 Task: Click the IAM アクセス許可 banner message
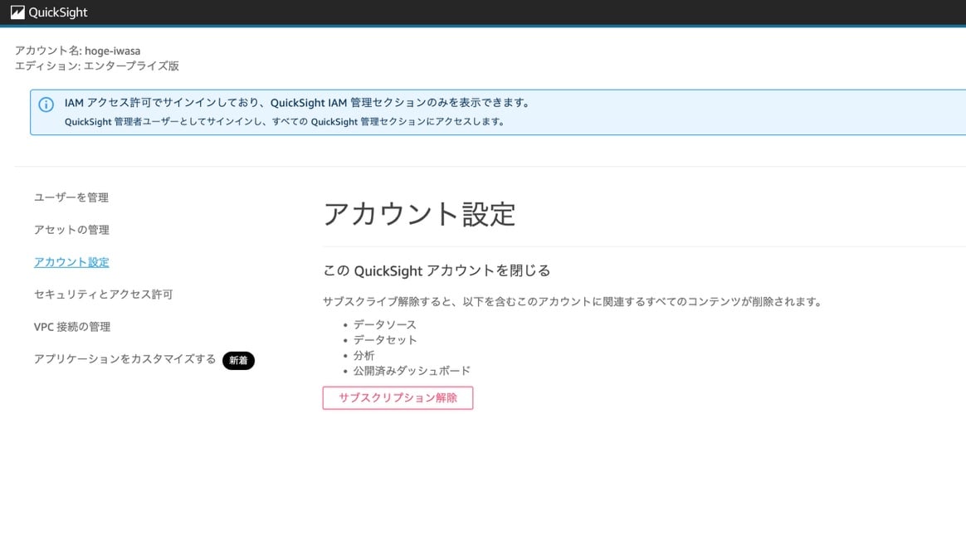[x=298, y=103]
